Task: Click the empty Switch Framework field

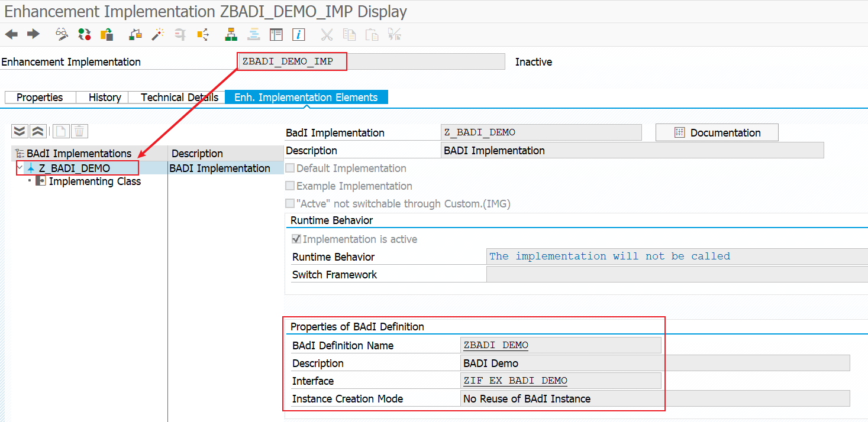Action: pyautogui.click(x=677, y=274)
